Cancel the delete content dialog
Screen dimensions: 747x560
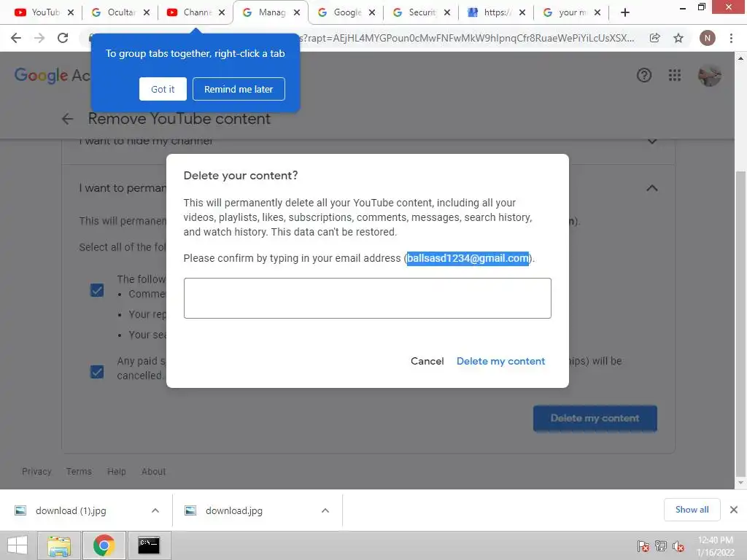coord(427,361)
